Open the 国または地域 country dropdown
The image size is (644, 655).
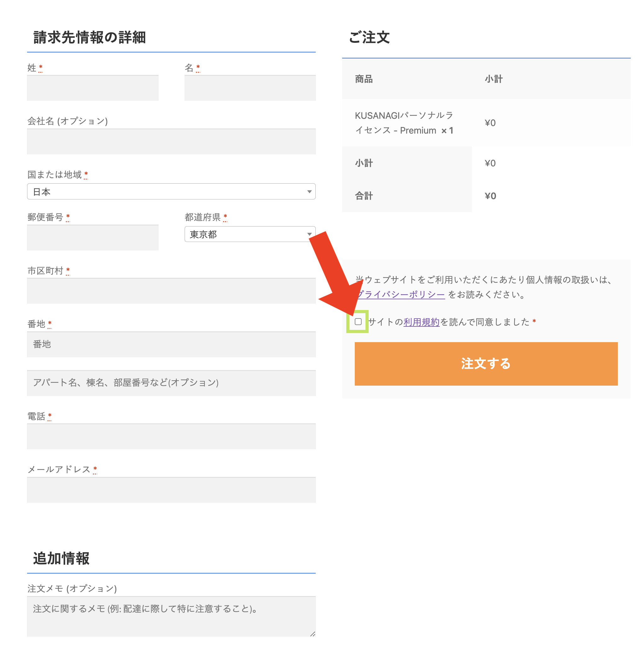(x=171, y=192)
